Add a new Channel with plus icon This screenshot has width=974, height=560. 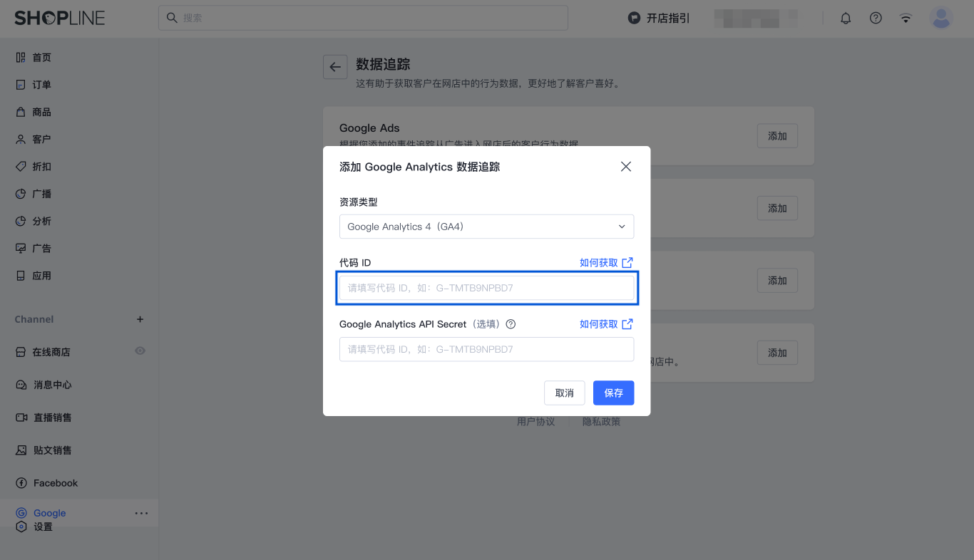click(140, 319)
